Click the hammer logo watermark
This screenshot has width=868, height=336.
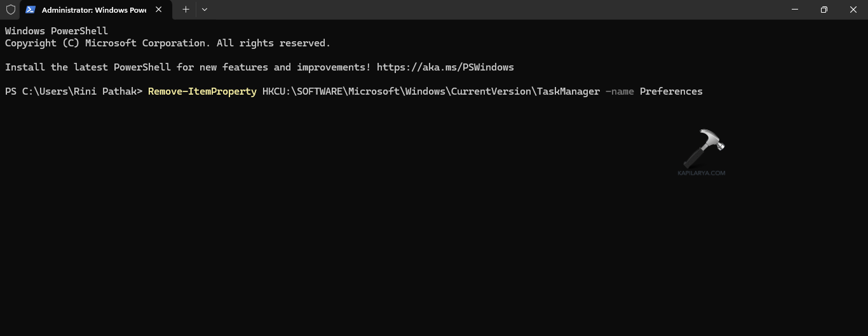click(x=703, y=147)
